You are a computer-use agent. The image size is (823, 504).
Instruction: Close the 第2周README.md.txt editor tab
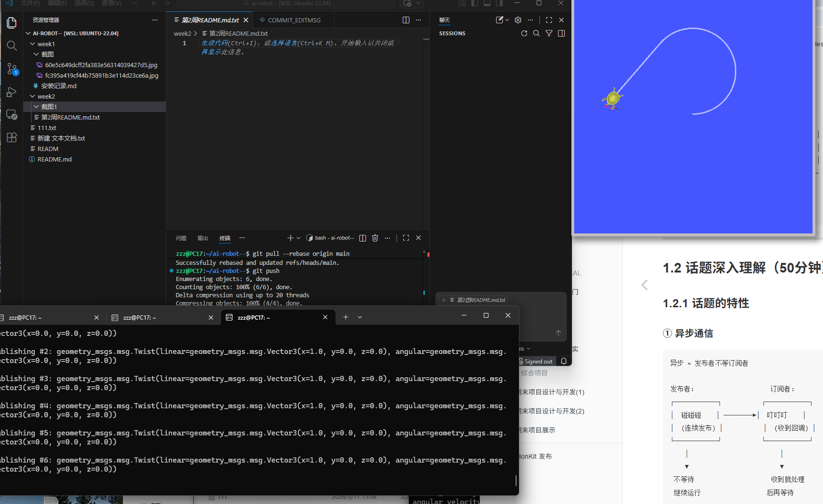[x=246, y=20]
